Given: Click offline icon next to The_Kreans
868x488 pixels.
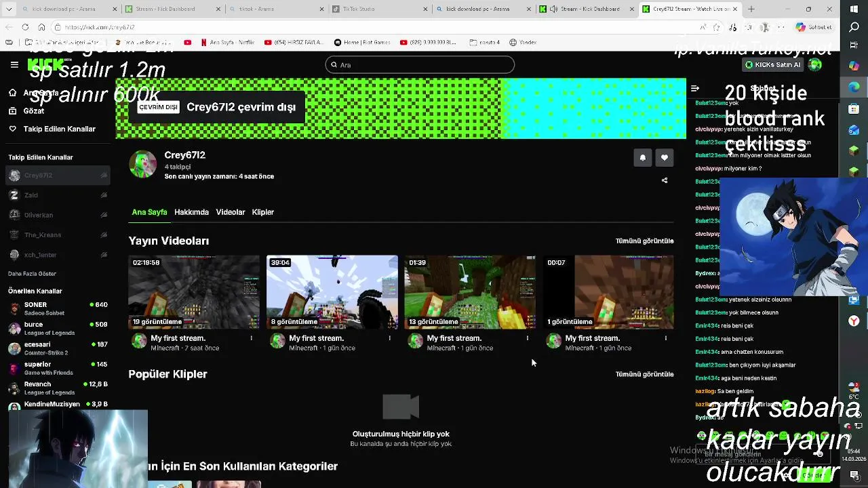Looking at the screenshot, I should pos(104,235).
